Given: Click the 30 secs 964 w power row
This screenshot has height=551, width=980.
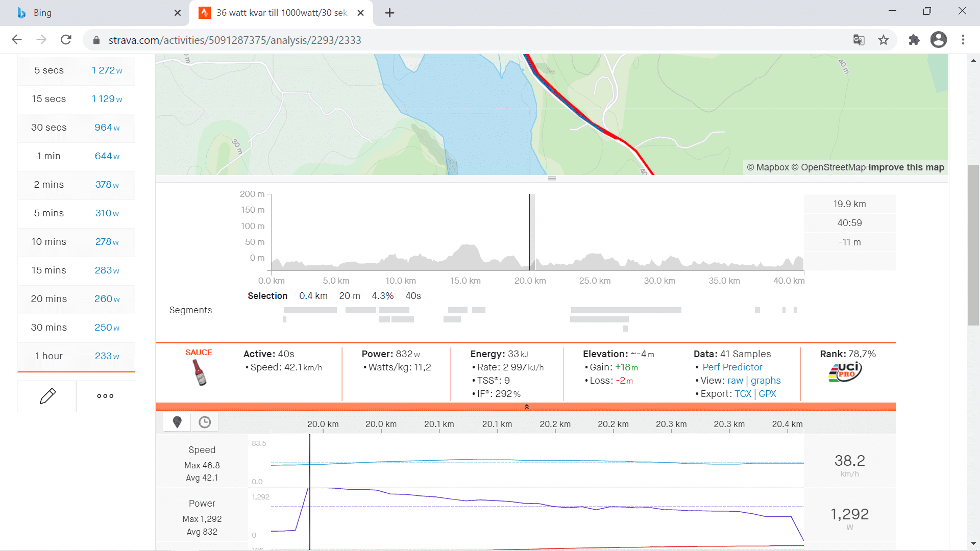Looking at the screenshot, I should (77, 128).
